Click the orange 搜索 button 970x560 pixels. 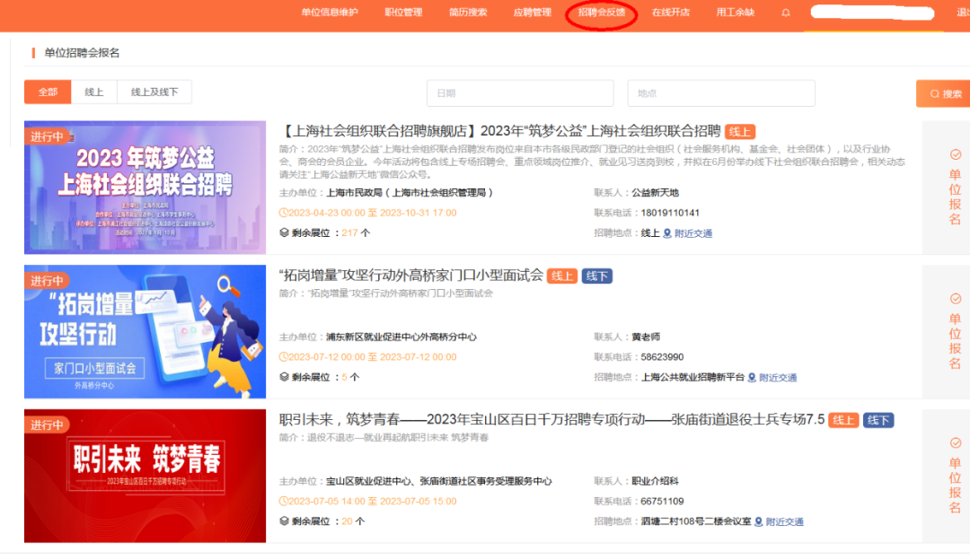click(x=945, y=94)
